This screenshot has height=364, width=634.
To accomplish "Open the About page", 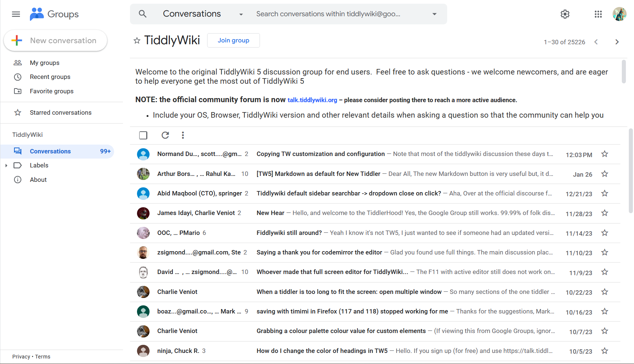I will (38, 180).
